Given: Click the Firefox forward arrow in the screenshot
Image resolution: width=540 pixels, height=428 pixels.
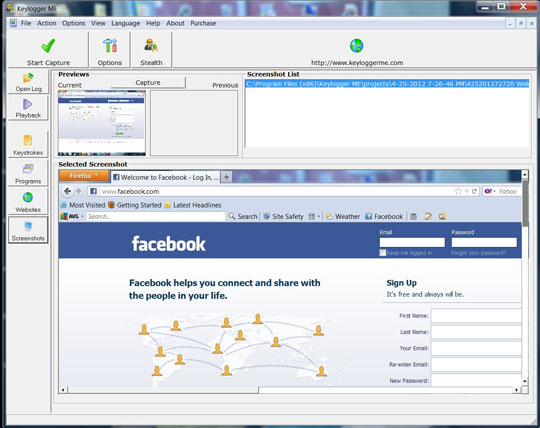Looking at the screenshot, I should click(x=79, y=191).
